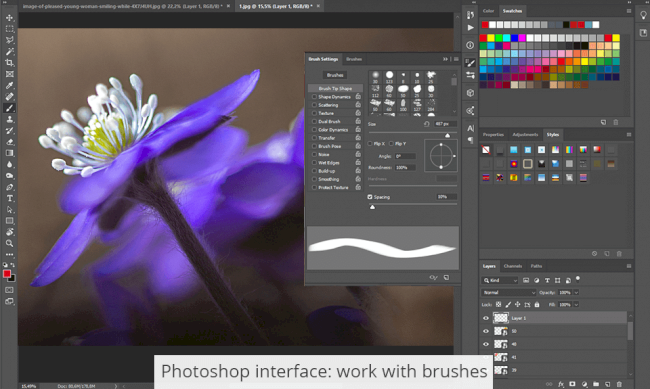Switch to the Channels tab
Viewport: 650px width, 389px height.
click(x=513, y=266)
